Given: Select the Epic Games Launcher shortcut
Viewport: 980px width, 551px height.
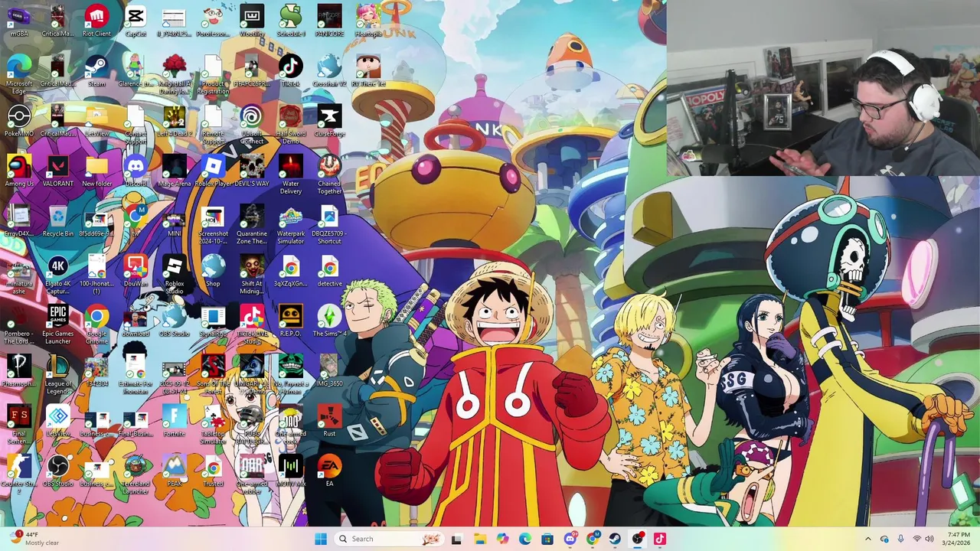Looking at the screenshot, I should tap(58, 324).
